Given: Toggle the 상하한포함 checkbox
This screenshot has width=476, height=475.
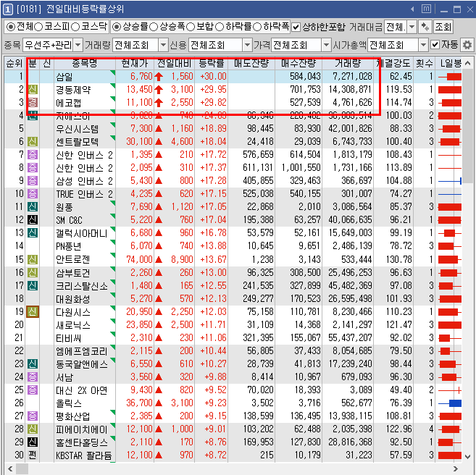Looking at the screenshot, I should click(x=296, y=28).
